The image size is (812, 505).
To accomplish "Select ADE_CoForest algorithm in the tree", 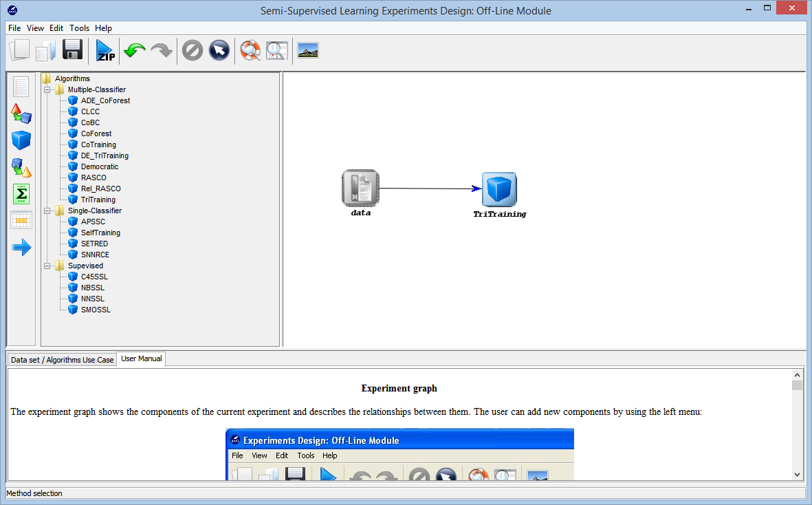I will [105, 100].
